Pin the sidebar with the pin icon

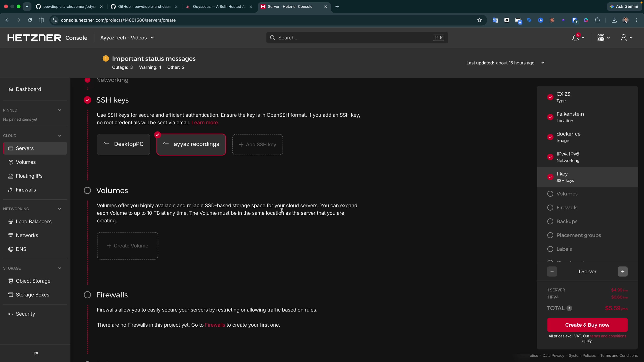(x=35, y=353)
